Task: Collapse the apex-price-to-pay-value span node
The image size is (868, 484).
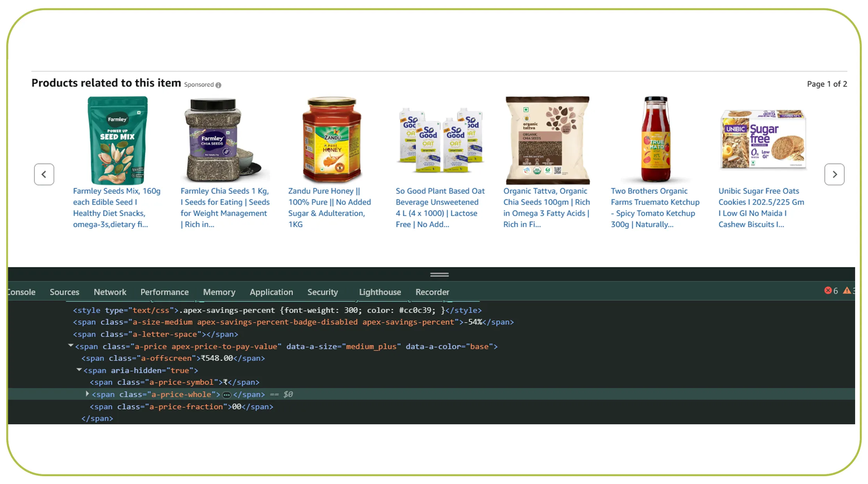Action: point(71,345)
